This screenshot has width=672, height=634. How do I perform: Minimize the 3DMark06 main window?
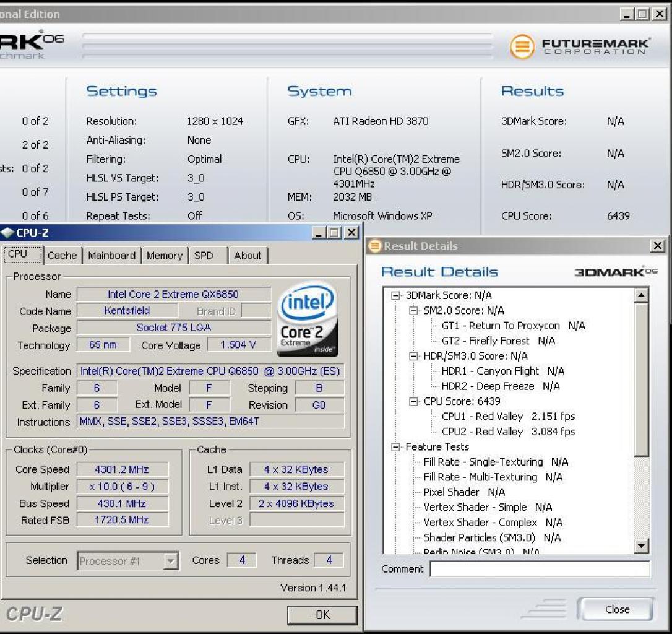(x=627, y=14)
